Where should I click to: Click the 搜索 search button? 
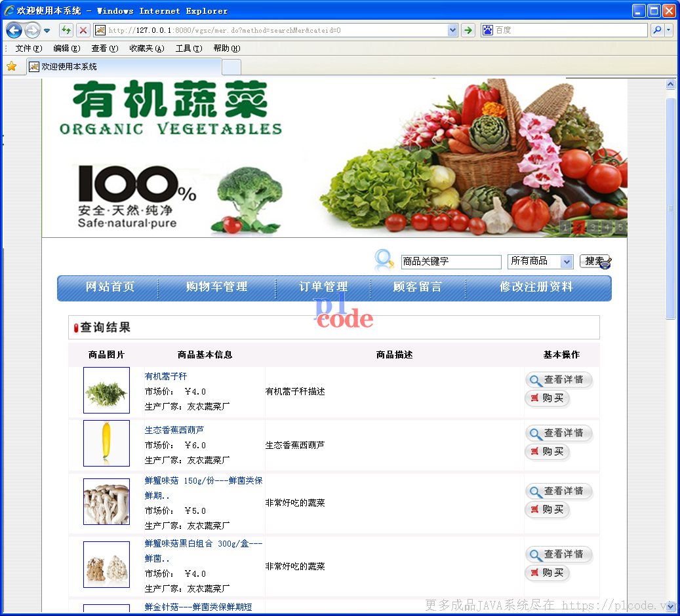595,261
